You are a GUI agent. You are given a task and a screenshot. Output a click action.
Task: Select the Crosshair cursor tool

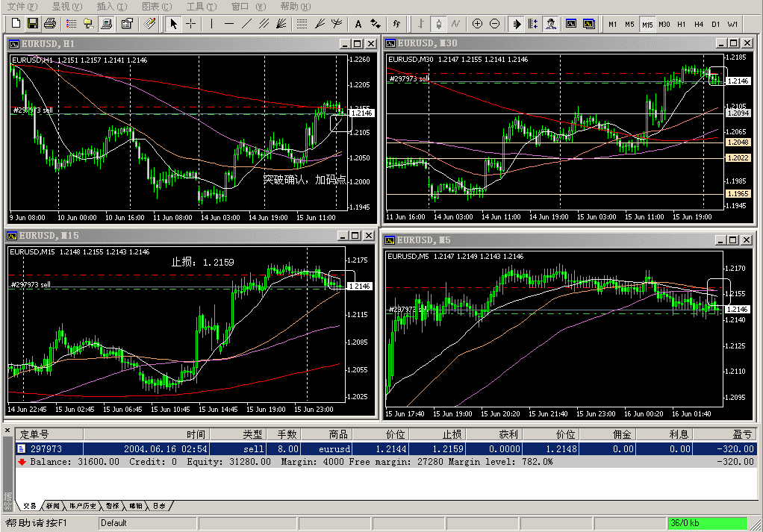(x=191, y=24)
